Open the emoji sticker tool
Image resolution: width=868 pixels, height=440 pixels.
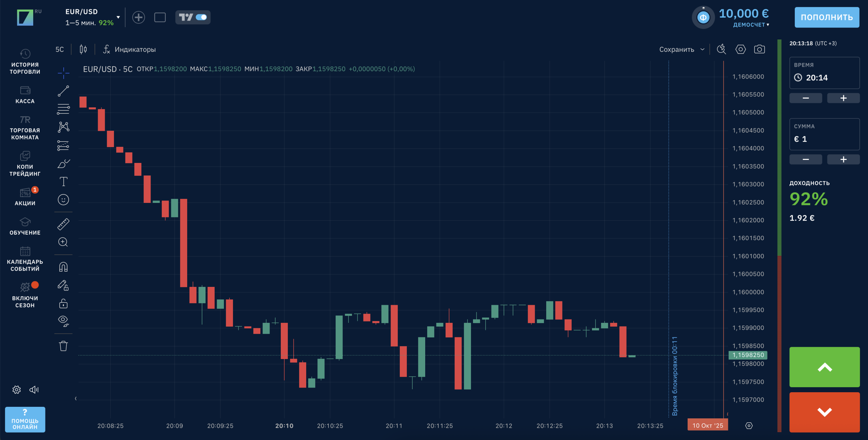[x=63, y=200]
